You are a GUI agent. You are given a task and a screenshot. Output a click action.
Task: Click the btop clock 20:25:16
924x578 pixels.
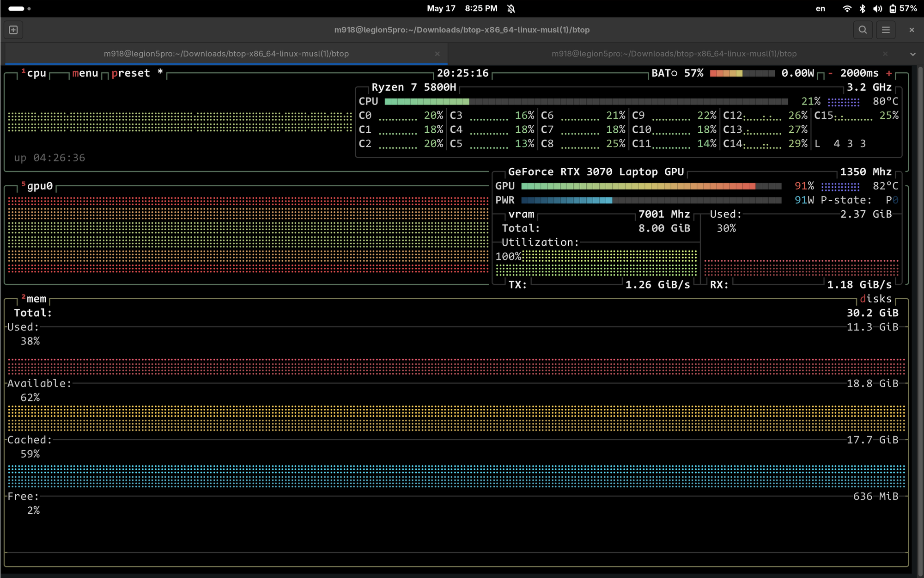click(x=462, y=73)
